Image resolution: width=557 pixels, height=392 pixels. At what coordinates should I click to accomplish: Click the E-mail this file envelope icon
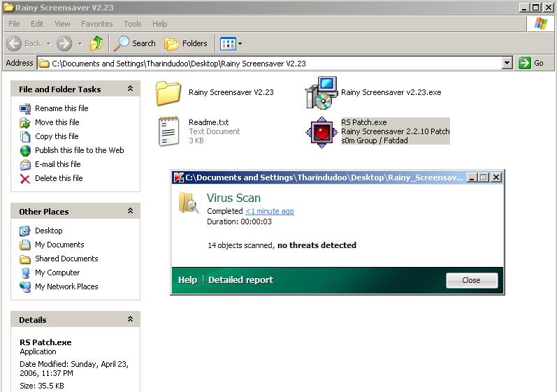point(25,165)
